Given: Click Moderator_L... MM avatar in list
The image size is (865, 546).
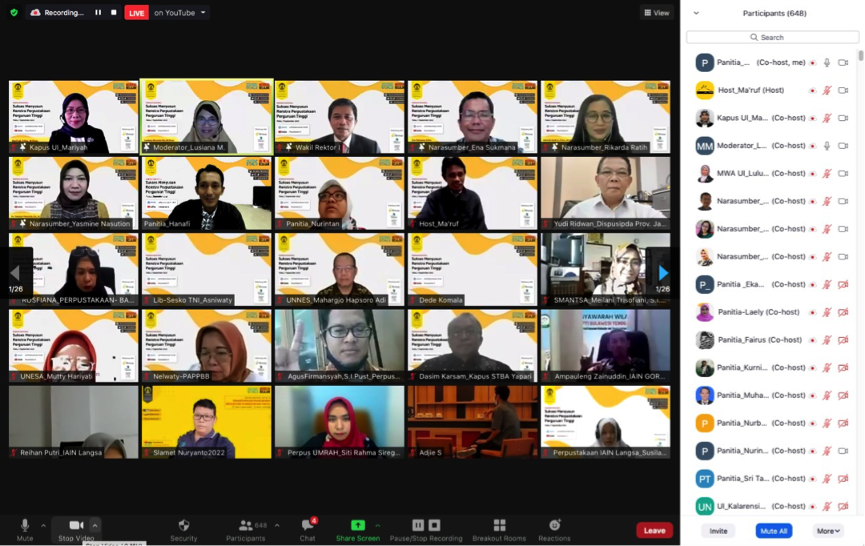Looking at the screenshot, I should [x=704, y=146].
